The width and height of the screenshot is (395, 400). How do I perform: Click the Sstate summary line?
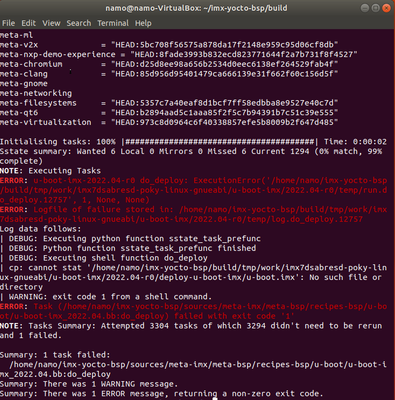pos(191,156)
